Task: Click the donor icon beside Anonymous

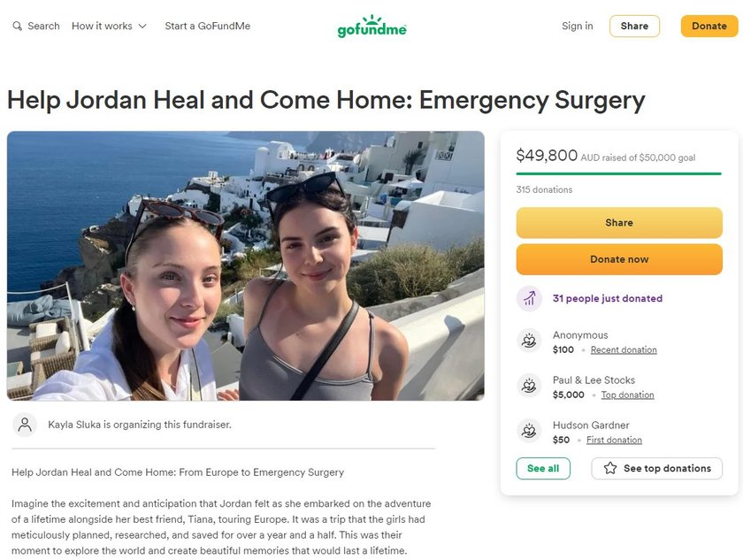Action: point(529,341)
